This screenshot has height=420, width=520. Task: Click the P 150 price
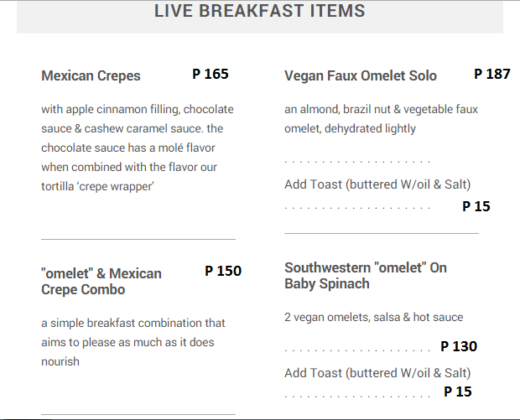coord(223,271)
